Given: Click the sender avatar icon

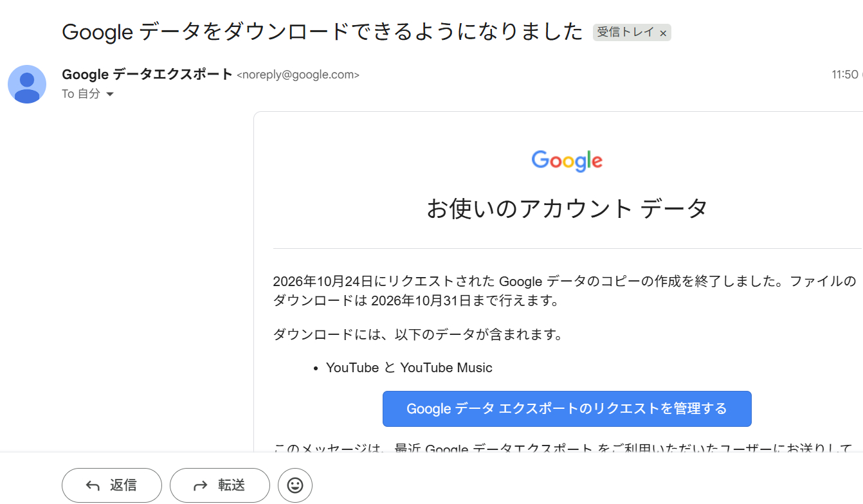Looking at the screenshot, I should (27, 84).
